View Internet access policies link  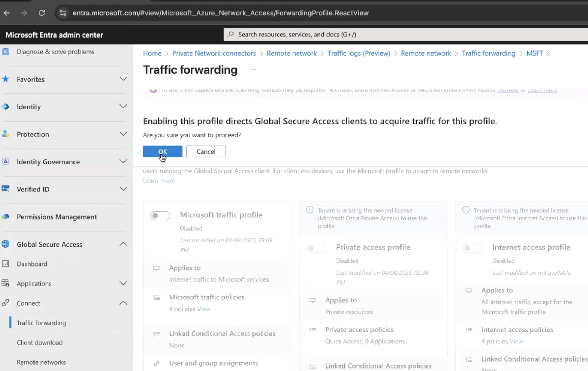click(x=516, y=341)
